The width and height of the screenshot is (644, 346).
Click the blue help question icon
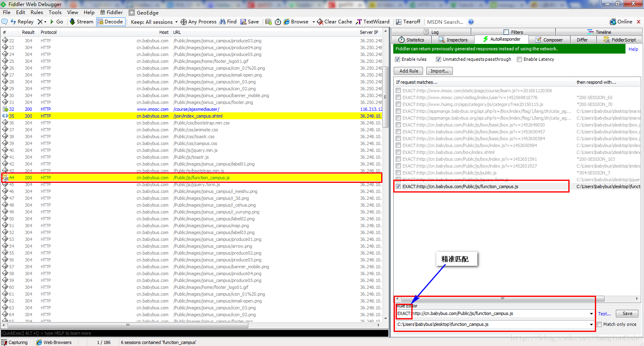pyautogui.click(x=471, y=22)
